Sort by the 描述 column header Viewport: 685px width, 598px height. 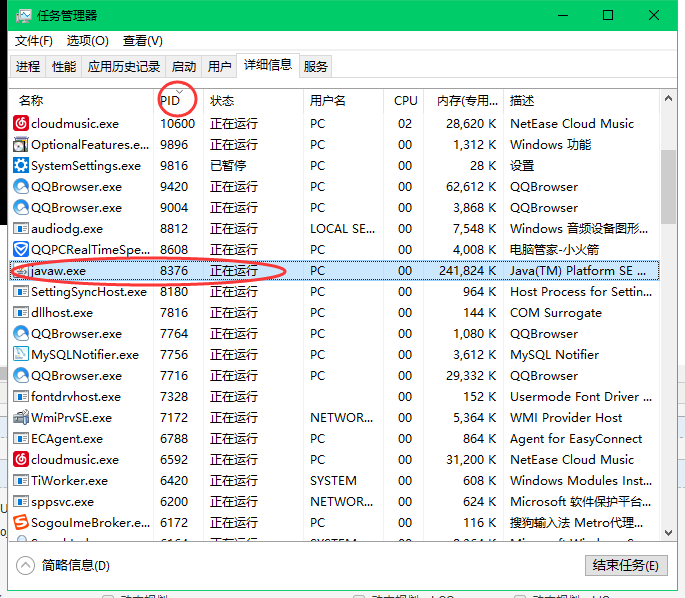pyautogui.click(x=581, y=101)
